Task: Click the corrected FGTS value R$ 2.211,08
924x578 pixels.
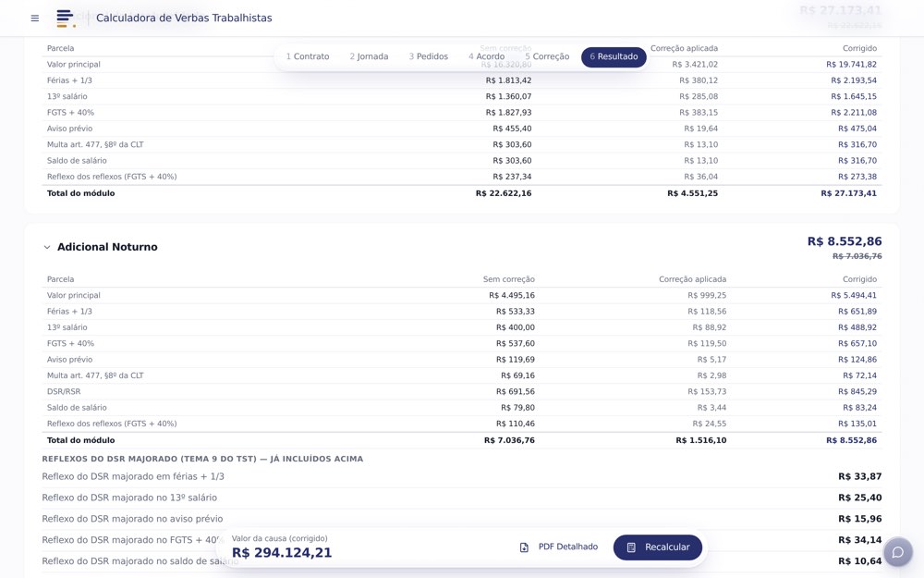Action: [x=854, y=112]
